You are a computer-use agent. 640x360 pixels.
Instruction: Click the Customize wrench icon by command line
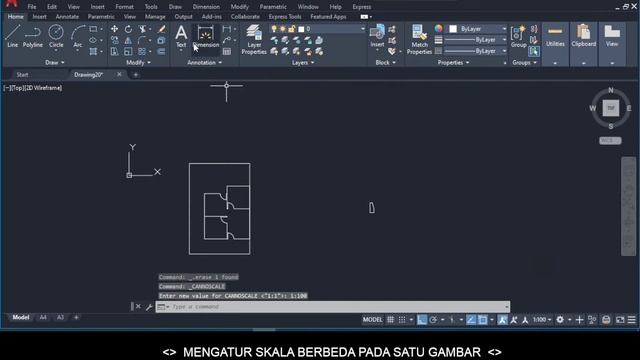(x=149, y=307)
